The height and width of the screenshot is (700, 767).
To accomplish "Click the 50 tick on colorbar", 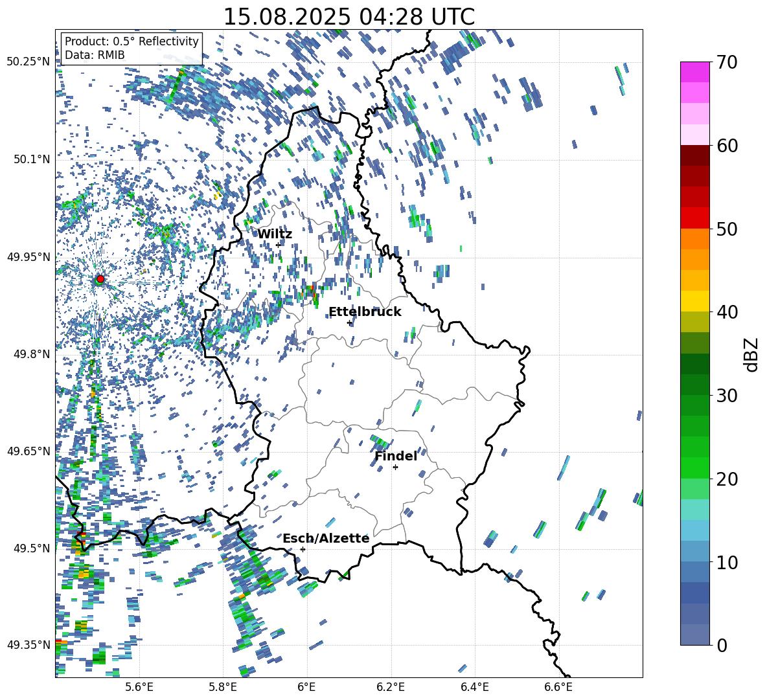I will tap(727, 229).
